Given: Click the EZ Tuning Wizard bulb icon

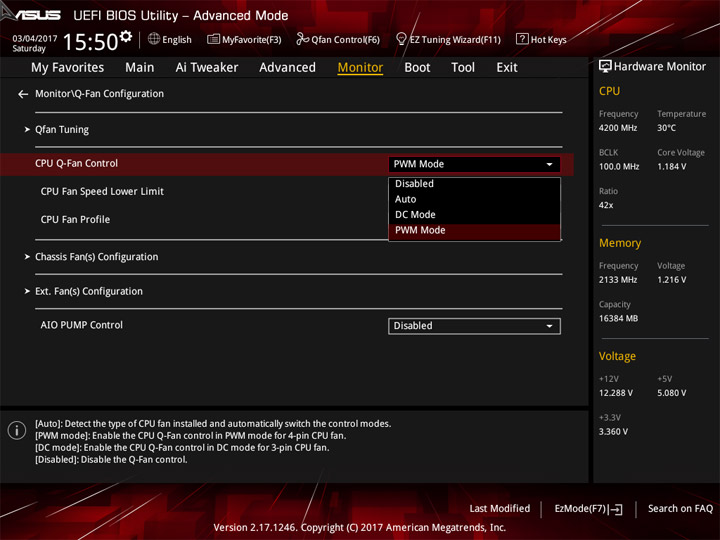Looking at the screenshot, I should (x=401, y=39).
